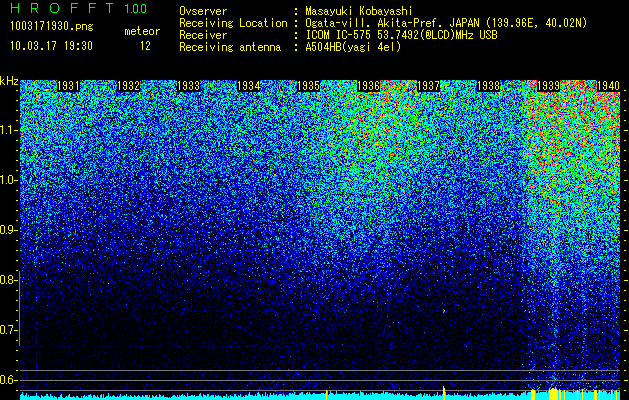Click the 0.9 kHz axis label

[7, 230]
